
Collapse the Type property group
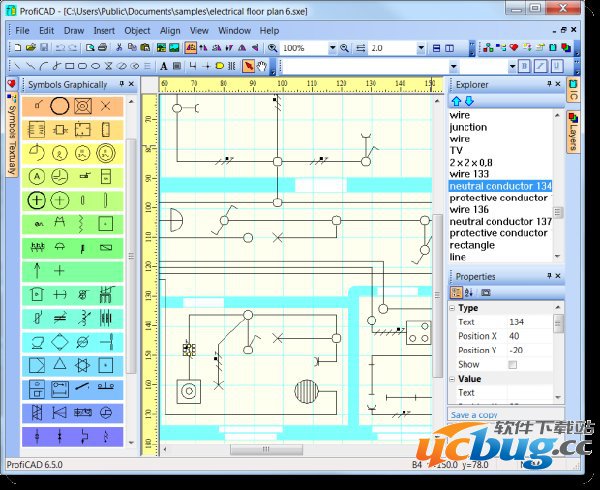453,309
